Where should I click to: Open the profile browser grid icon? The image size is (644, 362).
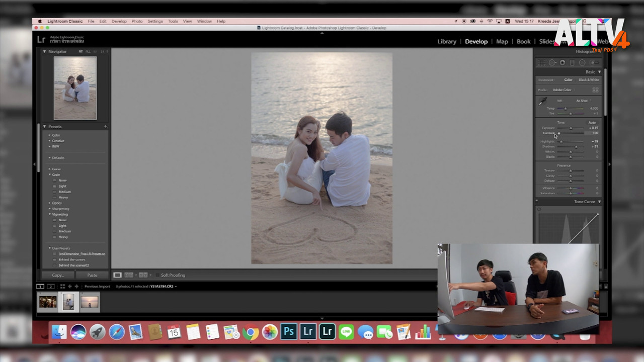click(595, 90)
